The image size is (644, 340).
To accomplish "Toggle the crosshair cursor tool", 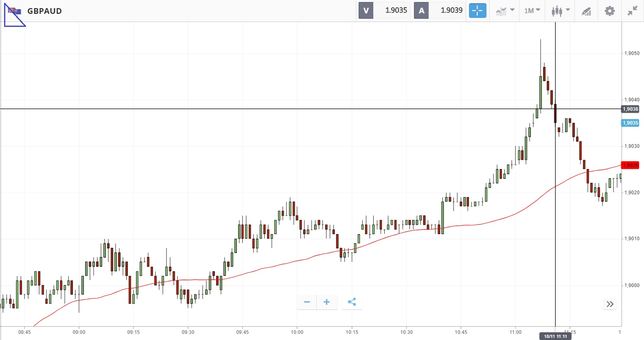I will [x=478, y=11].
